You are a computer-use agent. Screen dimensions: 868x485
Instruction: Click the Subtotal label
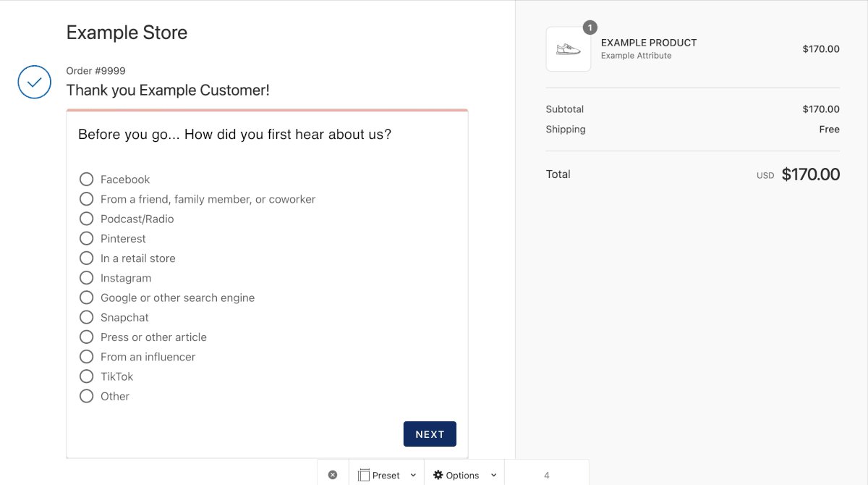click(565, 109)
